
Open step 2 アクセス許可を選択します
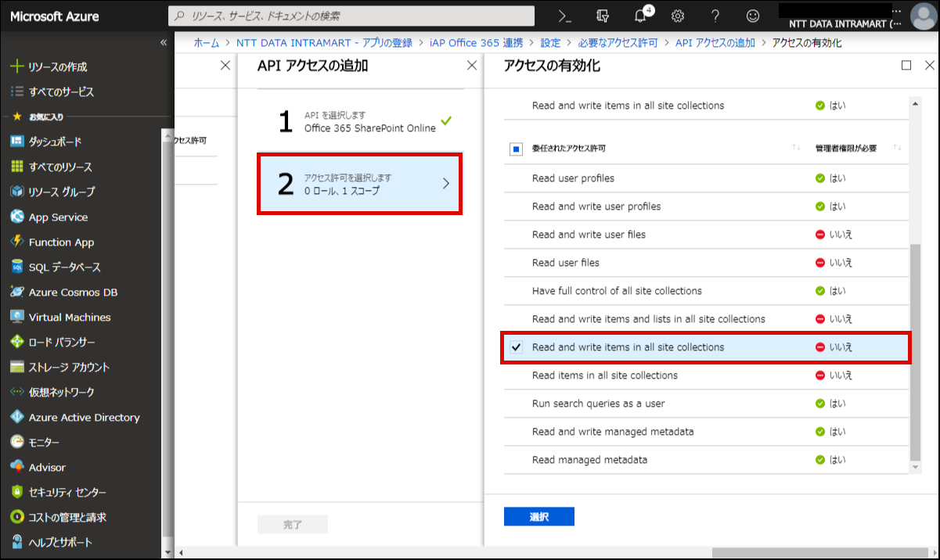[x=360, y=184]
